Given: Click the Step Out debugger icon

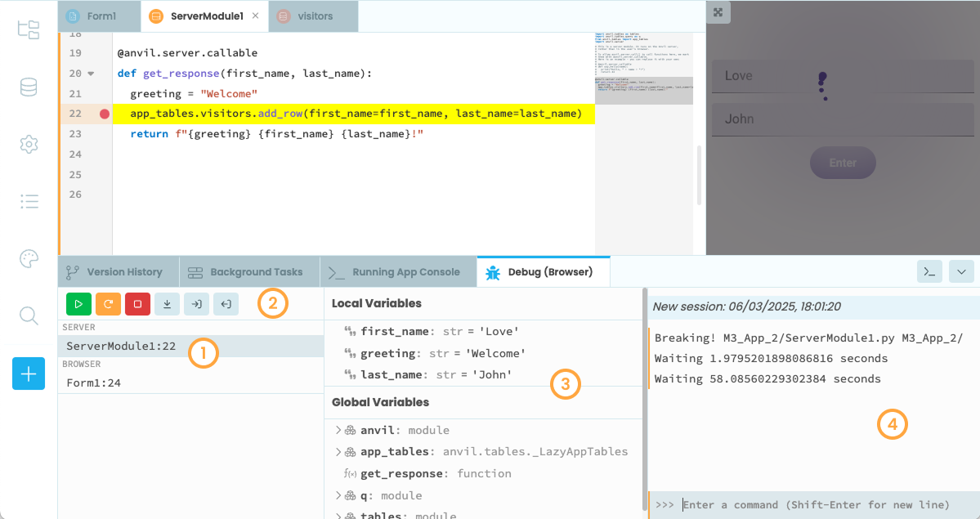Looking at the screenshot, I should click(226, 304).
